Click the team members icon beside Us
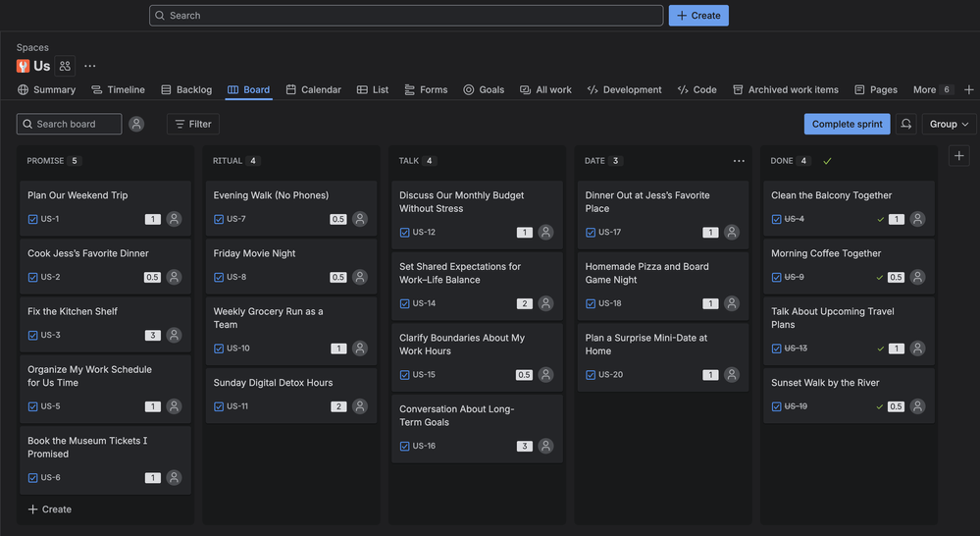980x536 pixels. pyautogui.click(x=65, y=66)
